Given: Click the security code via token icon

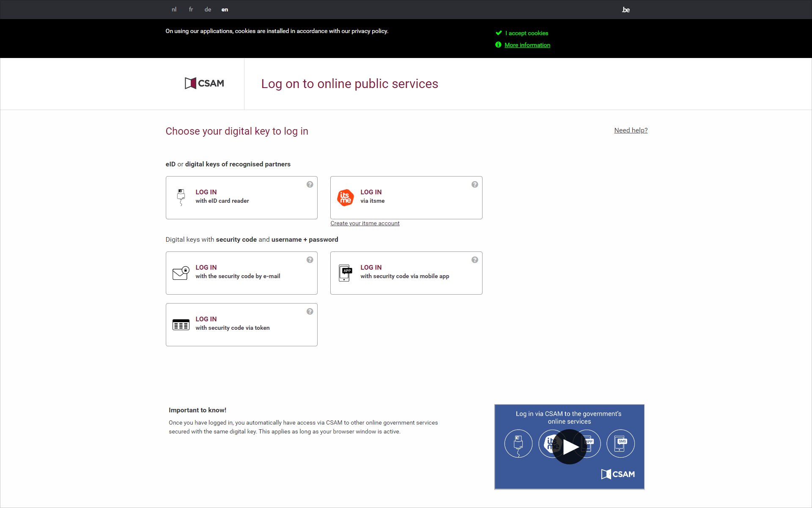Looking at the screenshot, I should (x=181, y=324).
